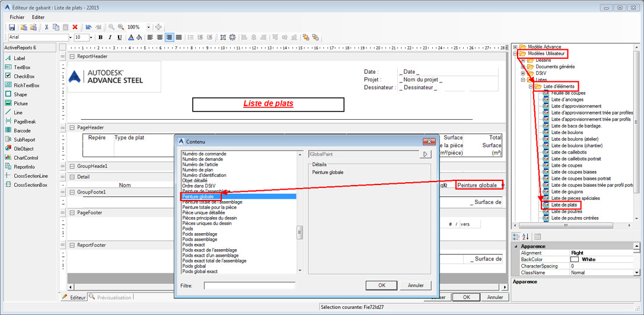Click OK in the Contenu dialog
This screenshot has width=644, height=315.
pos(381,285)
